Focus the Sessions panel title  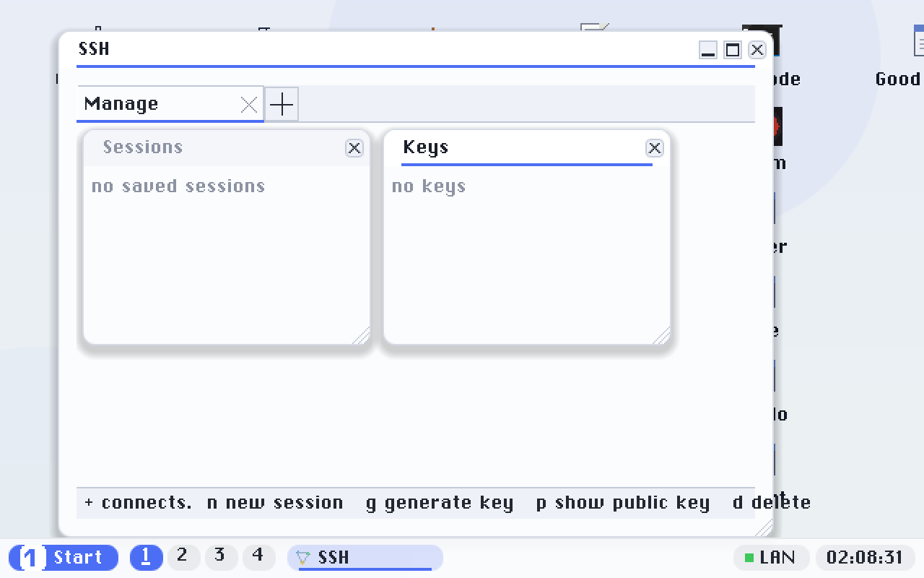pyautogui.click(x=143, y=147)
